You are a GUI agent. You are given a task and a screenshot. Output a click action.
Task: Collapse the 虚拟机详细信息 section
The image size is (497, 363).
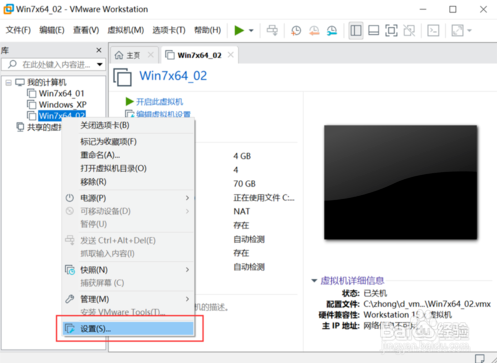(314, 281)
